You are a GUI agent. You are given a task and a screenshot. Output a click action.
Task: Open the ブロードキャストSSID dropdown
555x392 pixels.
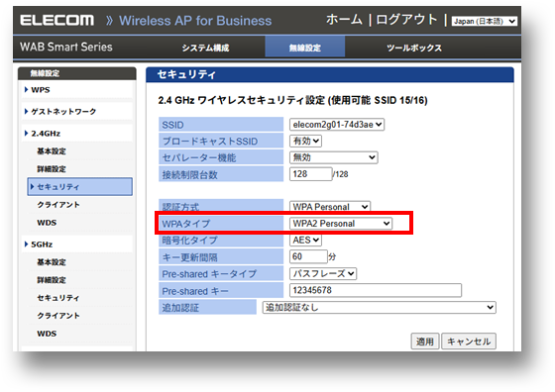click(x=305, y=141)
